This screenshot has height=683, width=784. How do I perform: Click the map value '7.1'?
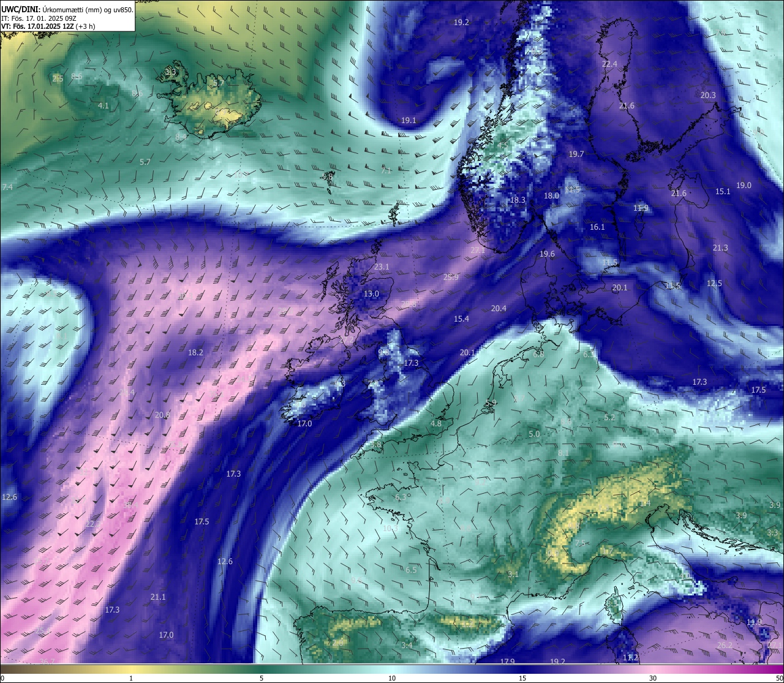click(x=386, y=170)
